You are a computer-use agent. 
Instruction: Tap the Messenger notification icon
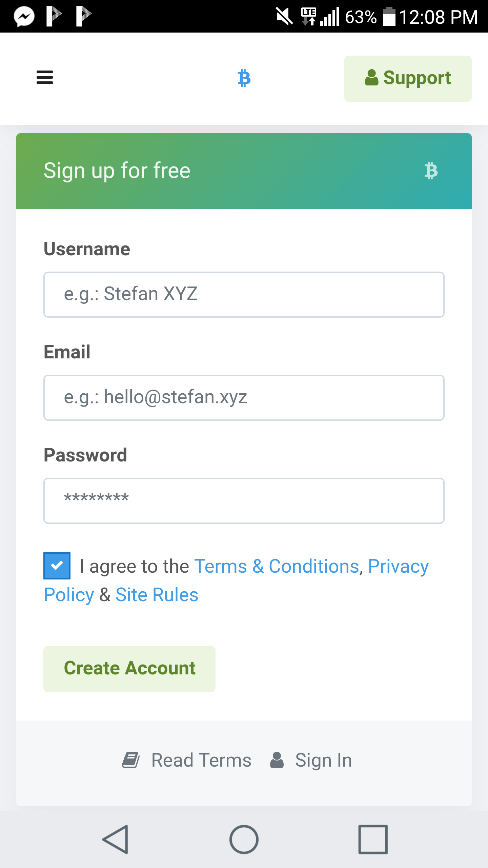pyautogui.click(x=24, y=16)
